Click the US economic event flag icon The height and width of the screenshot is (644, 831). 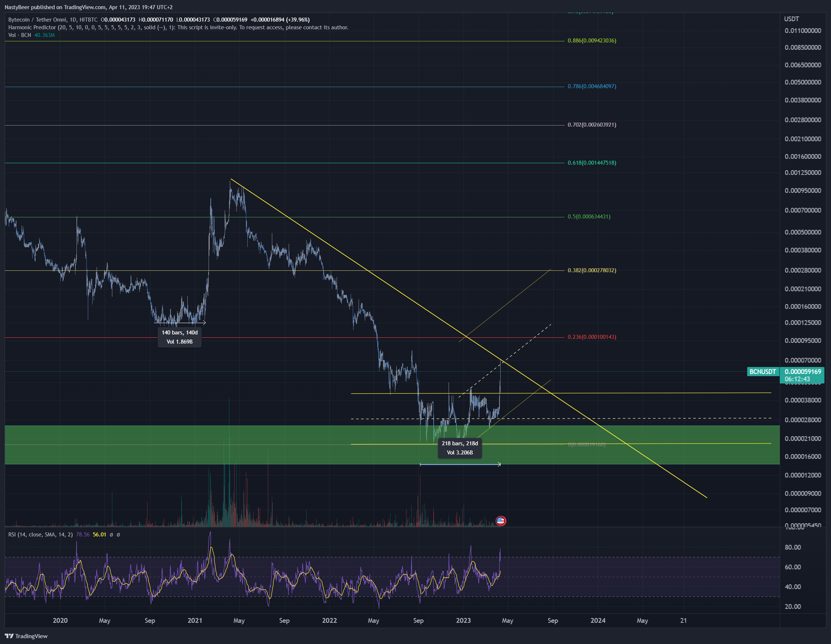(x=501, y=521)
